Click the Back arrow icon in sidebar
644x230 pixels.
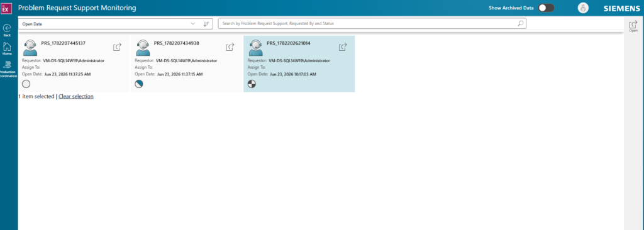[6, 28]
